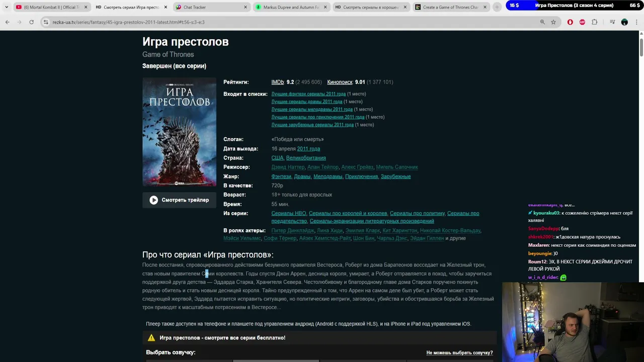
Task: Open actress Софи Тёрнер link
Action: click(280, 238)
